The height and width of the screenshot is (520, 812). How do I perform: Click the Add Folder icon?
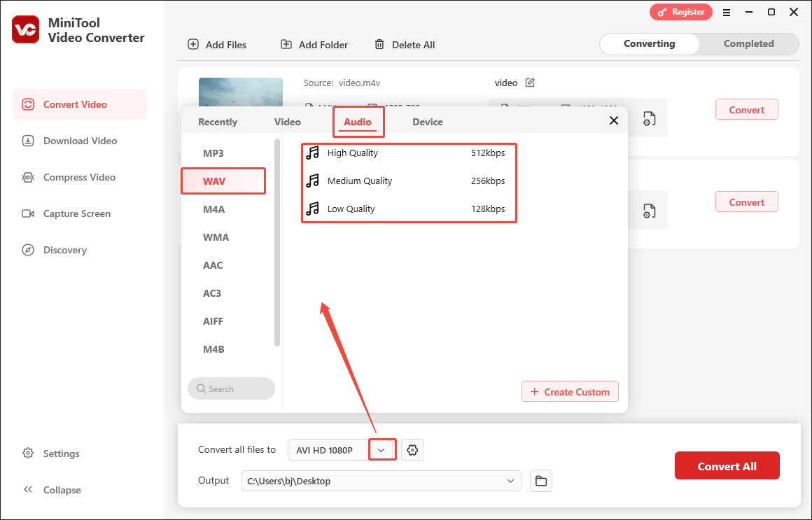tap(286, 44)
